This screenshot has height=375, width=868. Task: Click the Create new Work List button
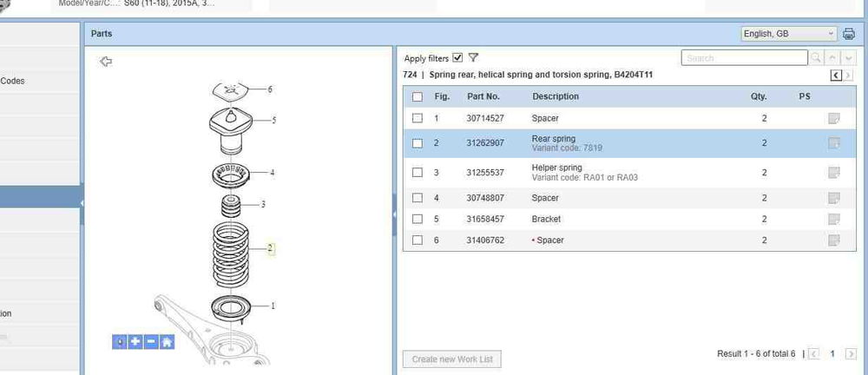point(452,359)
